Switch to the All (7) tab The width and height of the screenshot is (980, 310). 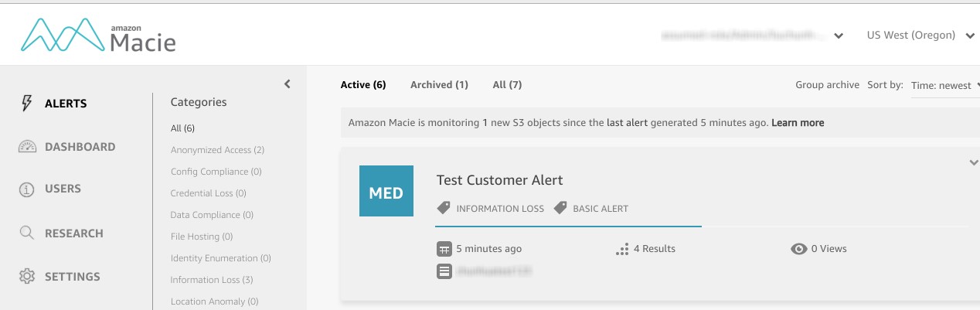507,85
